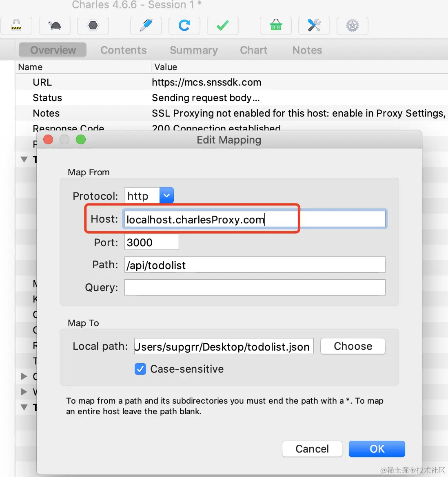Viewport: 448px width, 477px height.
Task: Click the Path field with /api/todolist
Action: 255,265
